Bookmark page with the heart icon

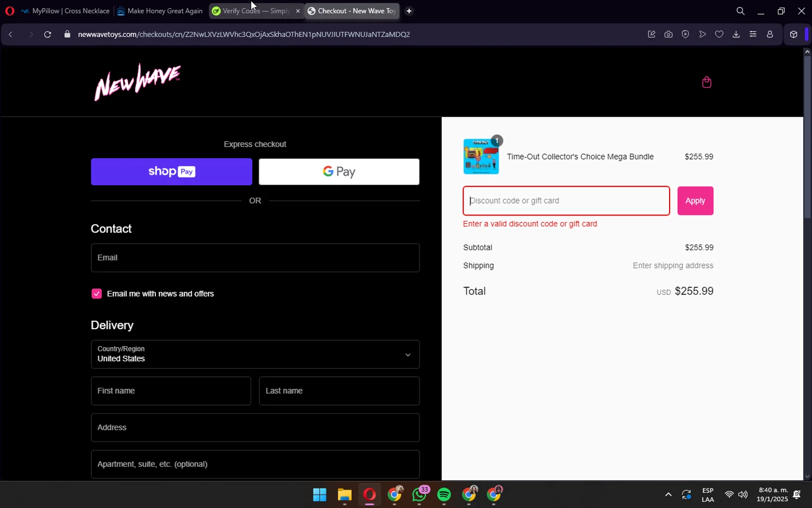[x=719, y=34]
